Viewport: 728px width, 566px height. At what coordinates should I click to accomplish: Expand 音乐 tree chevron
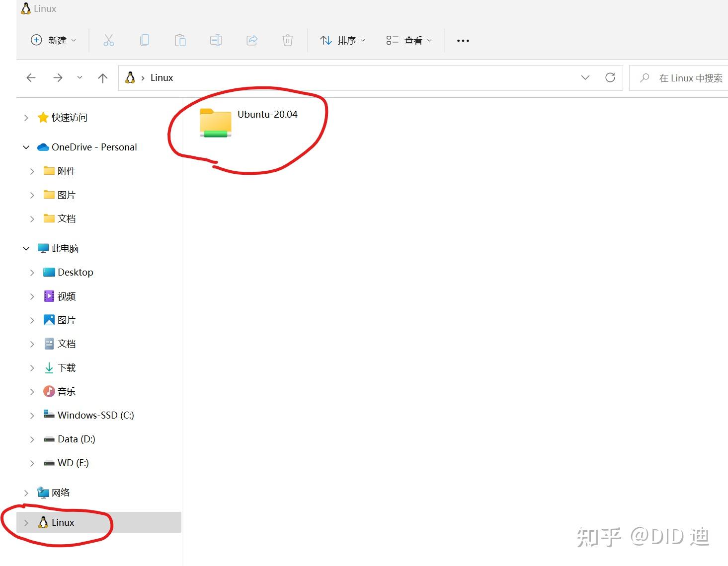(32, 392)
